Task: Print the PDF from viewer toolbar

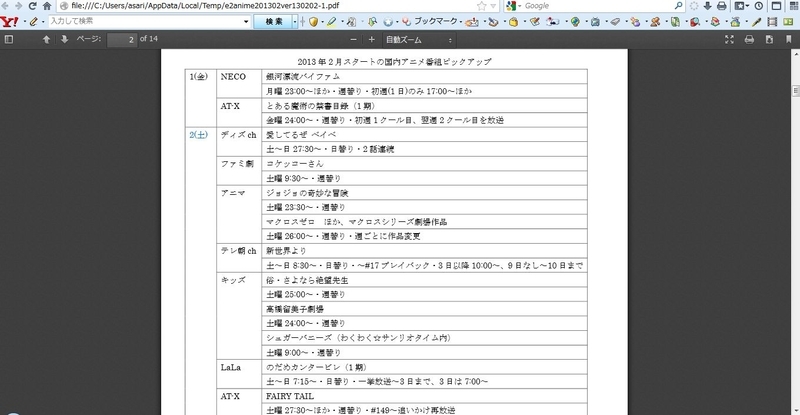Action: click(749, 39)
